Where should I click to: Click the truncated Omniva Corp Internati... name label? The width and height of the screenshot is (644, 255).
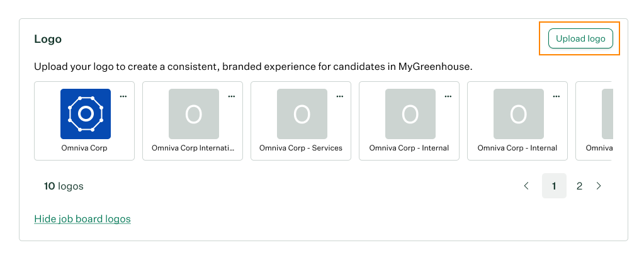click(193, 149)
